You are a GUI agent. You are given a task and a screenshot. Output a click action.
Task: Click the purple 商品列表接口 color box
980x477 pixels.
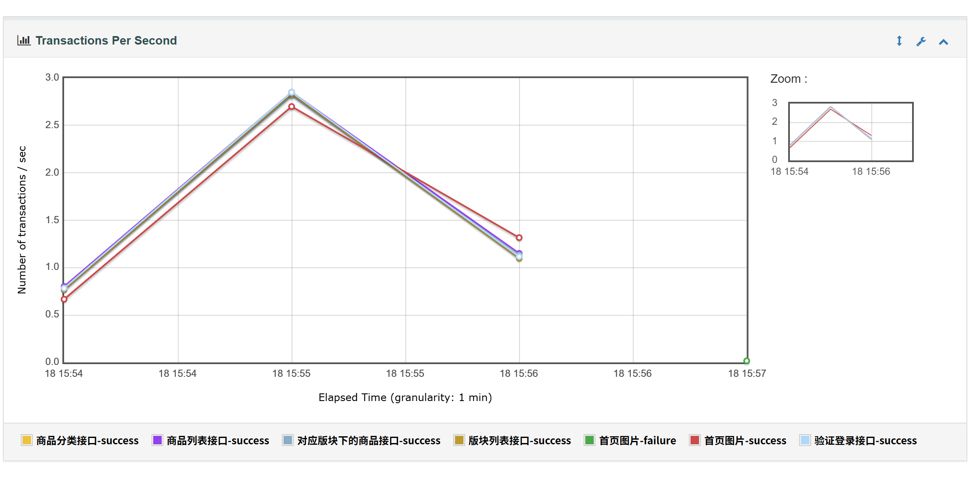(x=157, y=440)
